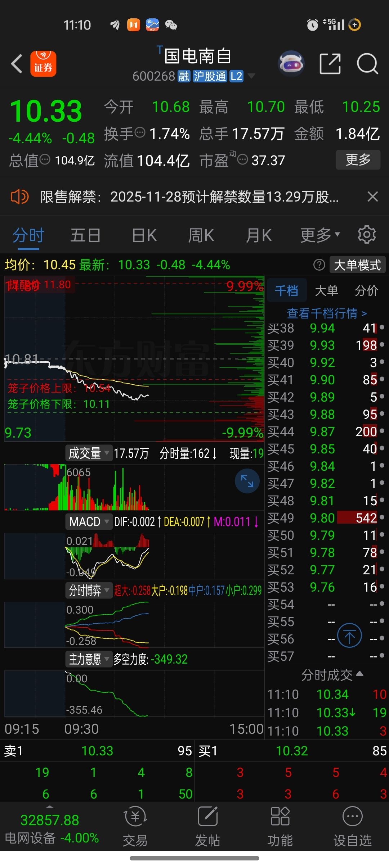Switch to 分时 chart tab

point(28,235)
